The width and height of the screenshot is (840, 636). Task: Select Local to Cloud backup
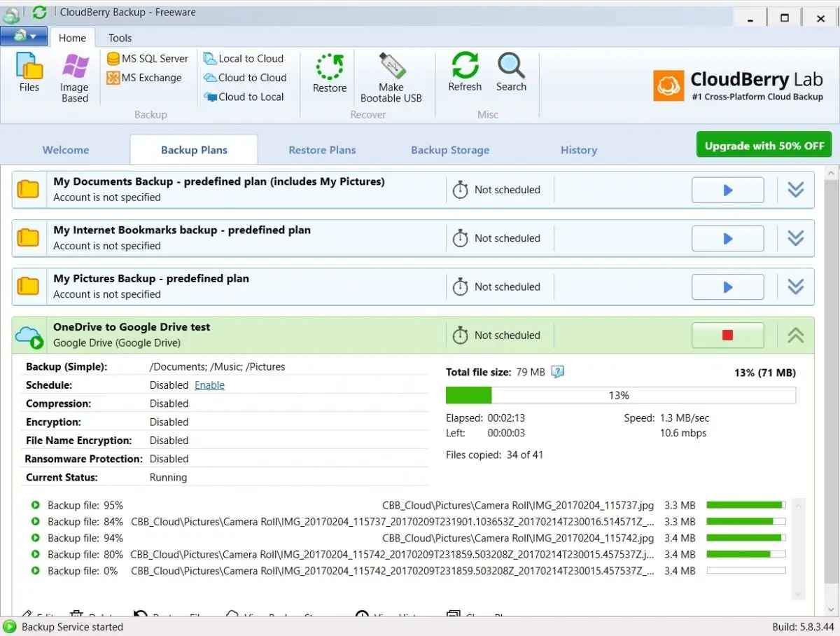coord(243,59)
